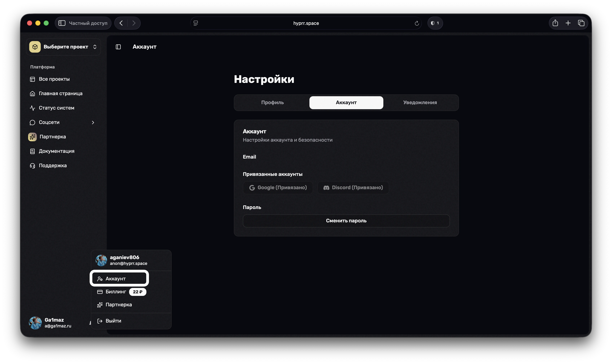This screenshot has width=612, height=364.
Task: Click the 22 ₽ balance badge
Action: 137,292
